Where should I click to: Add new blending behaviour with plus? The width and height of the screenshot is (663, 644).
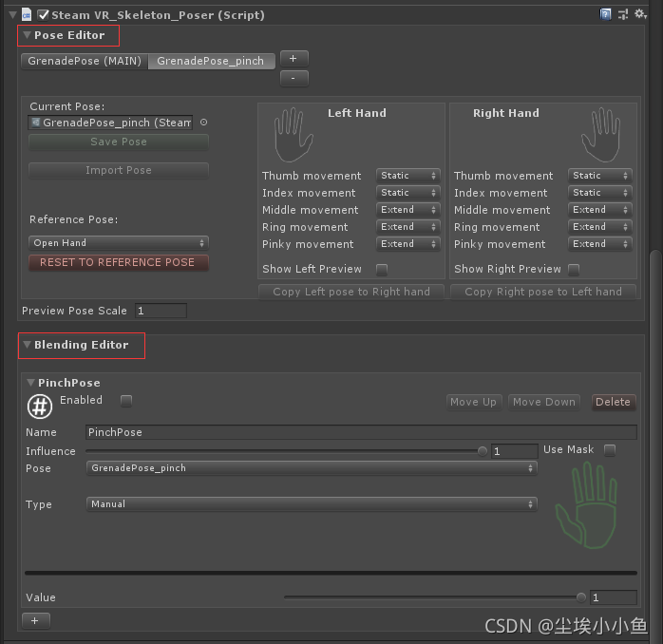pyautogui.click(x=35, y=620)
